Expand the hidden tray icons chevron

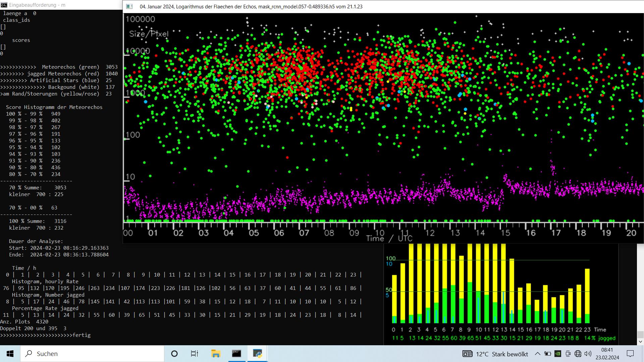(537, 354)
